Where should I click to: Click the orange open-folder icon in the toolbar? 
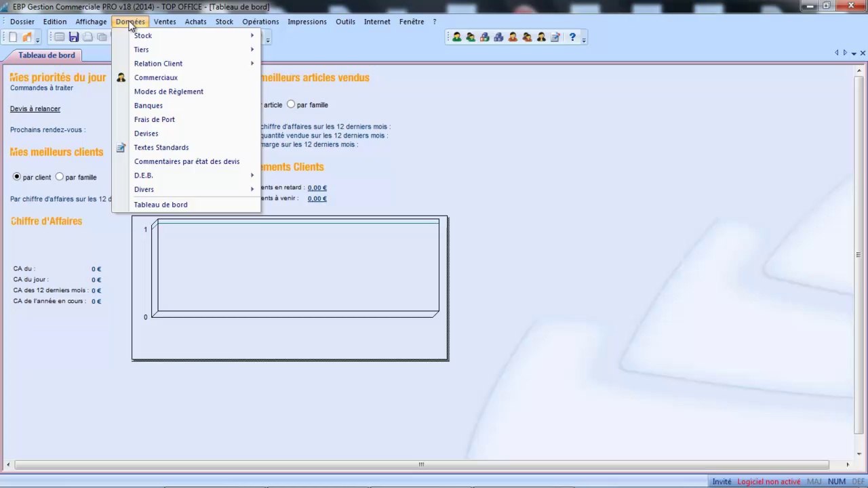(27, 37)
